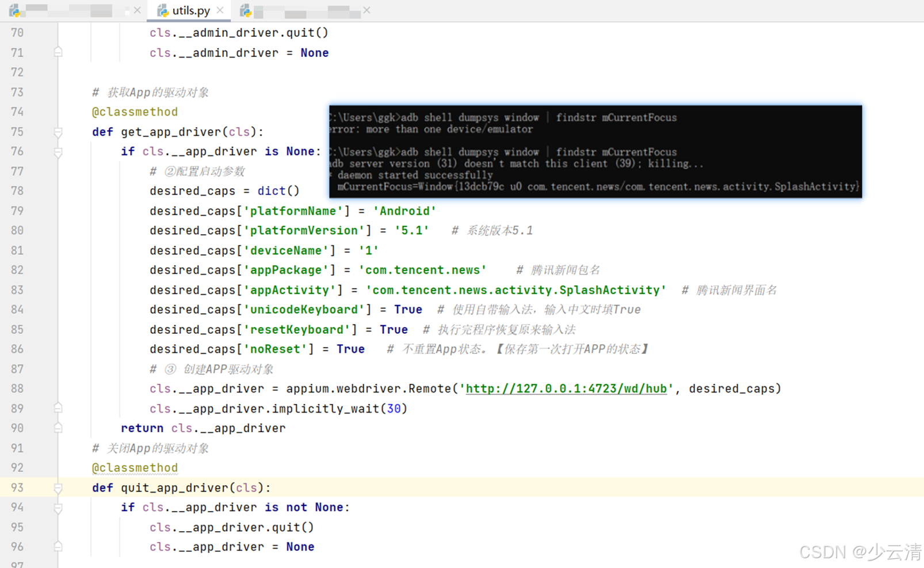This screenshot has height=568, width=924.
Task: Click 'cls.__app_driver.quit()' on line 95
Action: pos(232,527)
